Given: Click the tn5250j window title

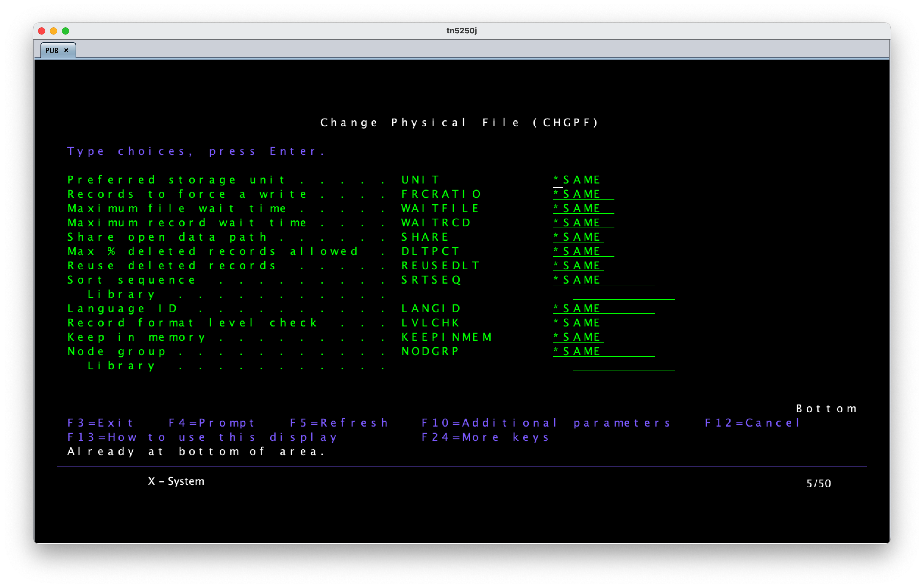Looking at the screenshot, I should click(x=462, y=31).
